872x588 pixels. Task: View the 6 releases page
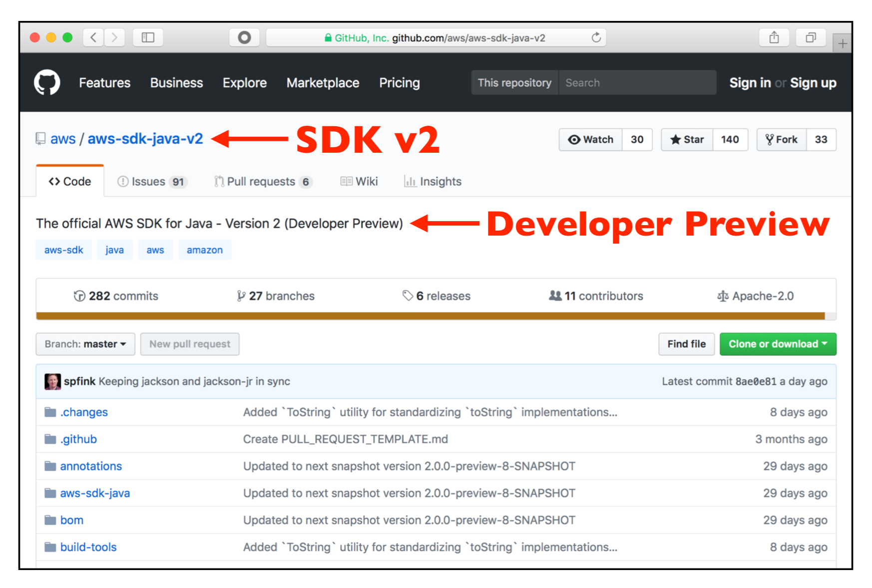tap(436, 296)
